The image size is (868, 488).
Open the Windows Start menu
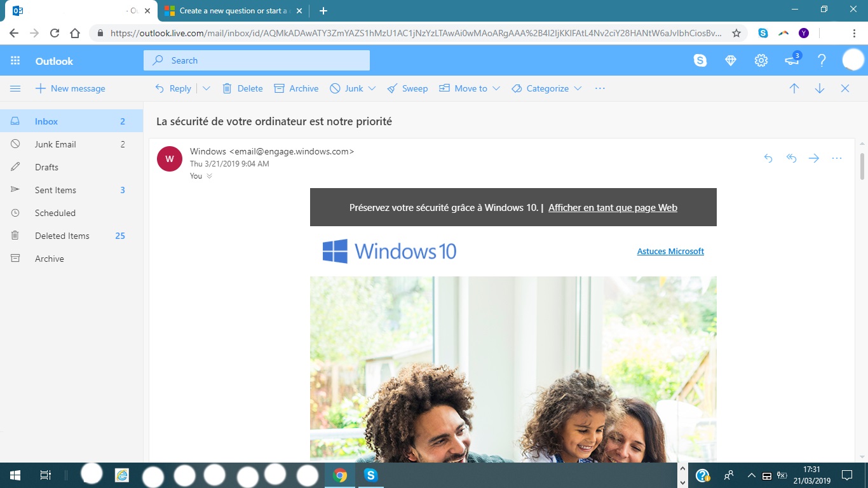pyautogui.click(x=15, y=475)
